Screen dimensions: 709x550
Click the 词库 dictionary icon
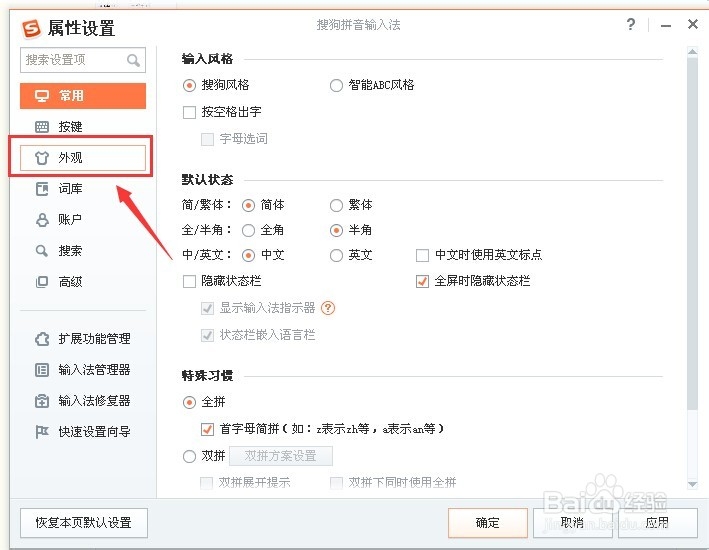[42, 189]
